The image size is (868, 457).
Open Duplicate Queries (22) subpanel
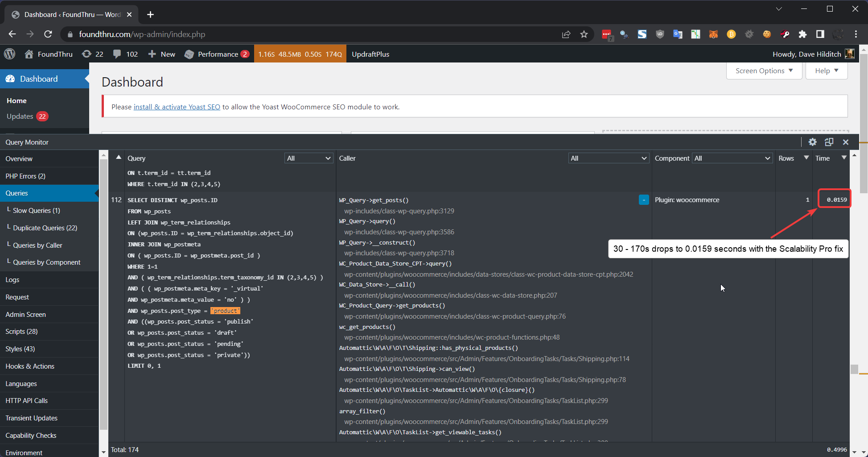tap(45, 228)
